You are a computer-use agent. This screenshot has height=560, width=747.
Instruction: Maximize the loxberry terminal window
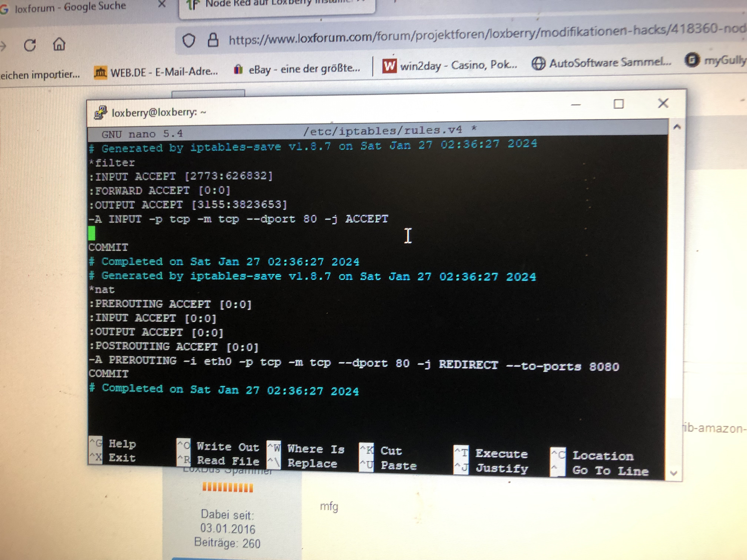click(618, 104)
